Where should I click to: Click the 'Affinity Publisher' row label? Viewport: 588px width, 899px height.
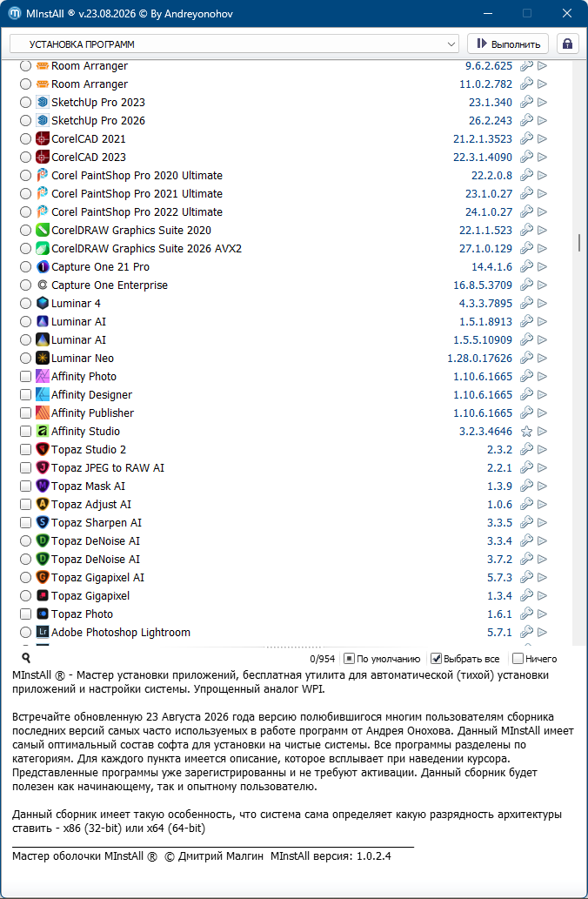(x=92, y=413)
